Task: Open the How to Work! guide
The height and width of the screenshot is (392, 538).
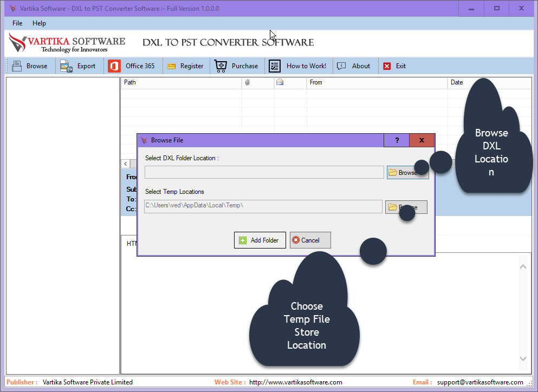Action: (x=298, y=66)
